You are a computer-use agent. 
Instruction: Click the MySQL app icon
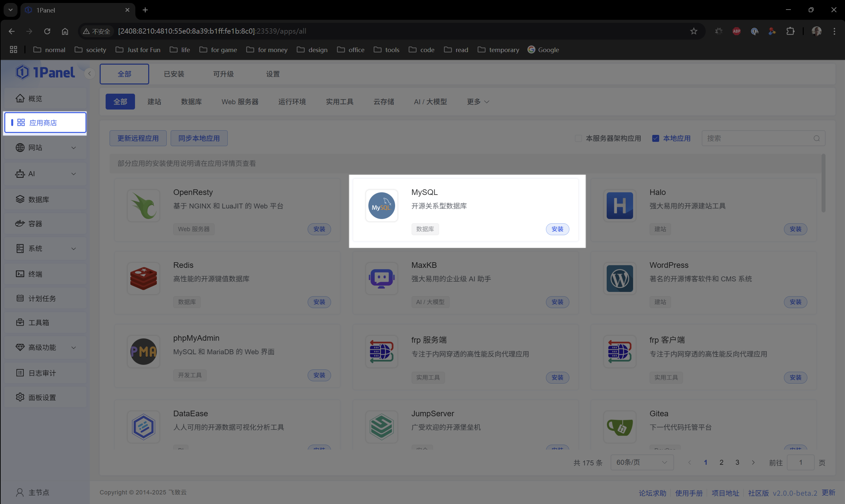point(381,205)
